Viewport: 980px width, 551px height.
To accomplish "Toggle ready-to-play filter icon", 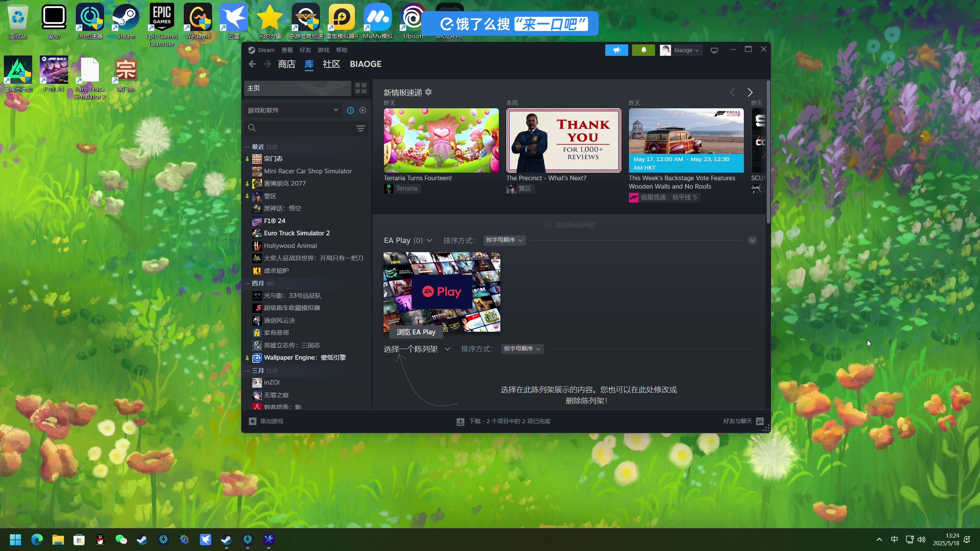I will 363,110.
